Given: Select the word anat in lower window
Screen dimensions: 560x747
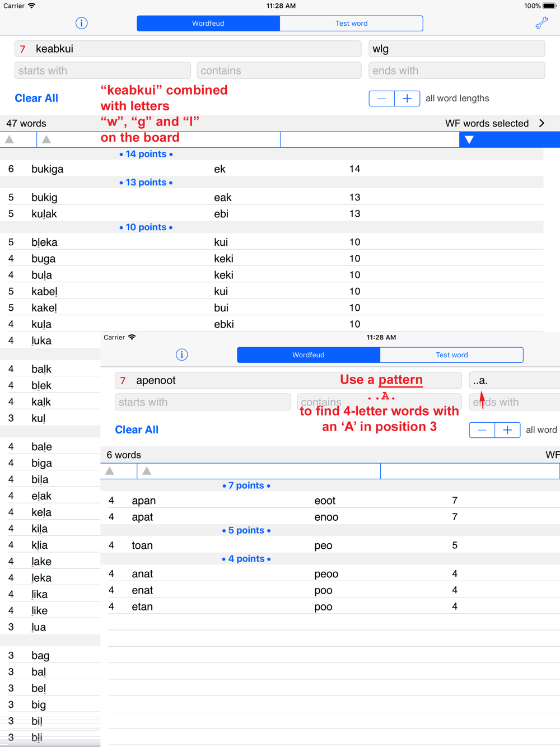Looking at the screenshot, I should [x=142, y=574].
